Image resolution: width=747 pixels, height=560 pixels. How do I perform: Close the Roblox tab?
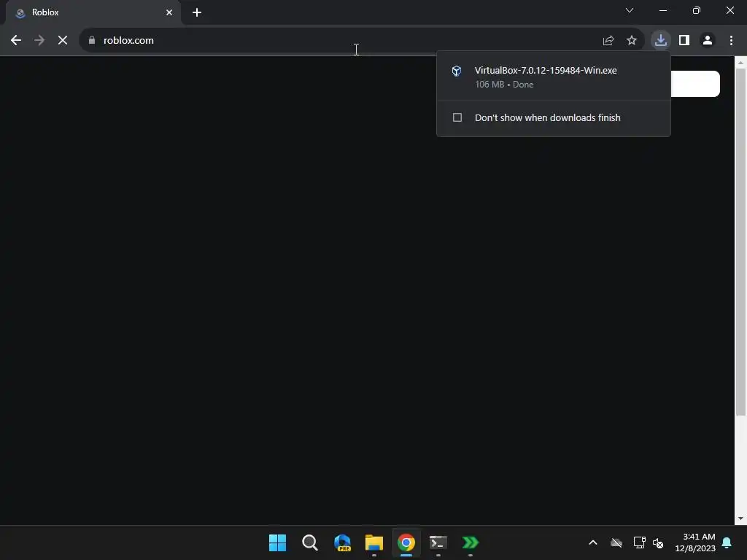169,12
